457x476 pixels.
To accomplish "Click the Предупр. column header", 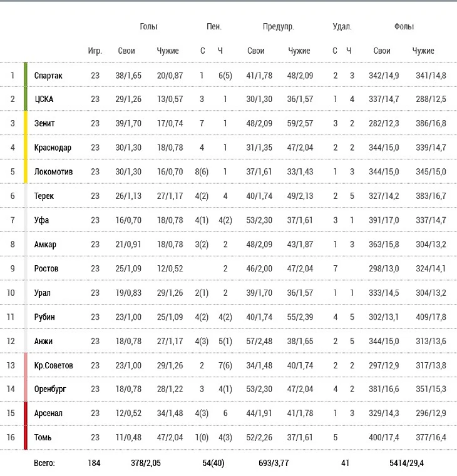I will [279, 27].
